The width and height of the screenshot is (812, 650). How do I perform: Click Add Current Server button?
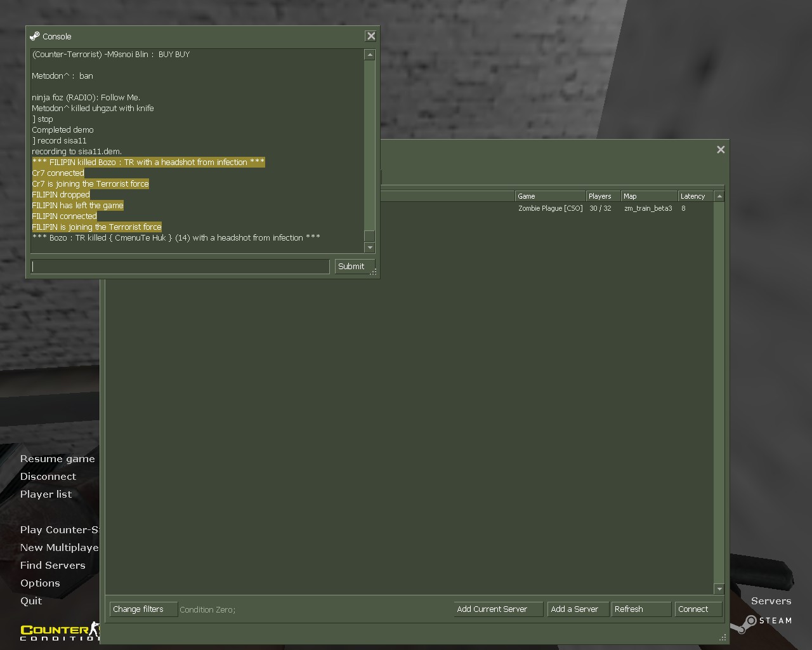(x=498, y=609)
